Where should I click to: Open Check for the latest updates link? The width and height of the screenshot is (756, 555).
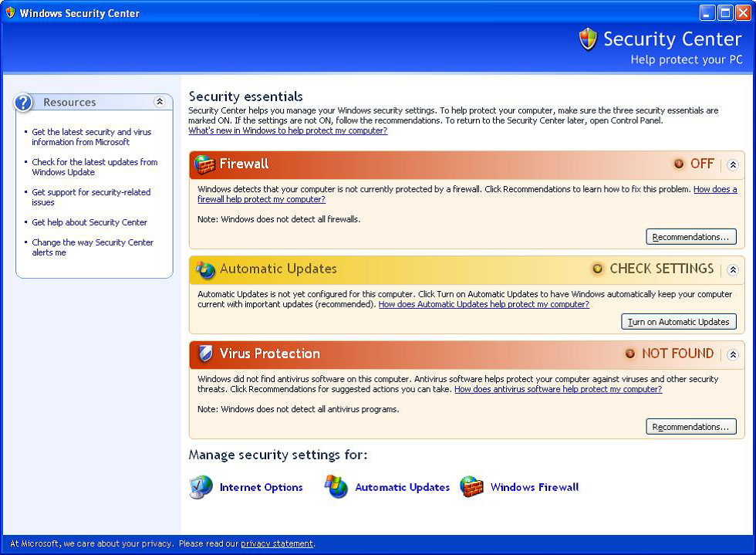point(94,167)
